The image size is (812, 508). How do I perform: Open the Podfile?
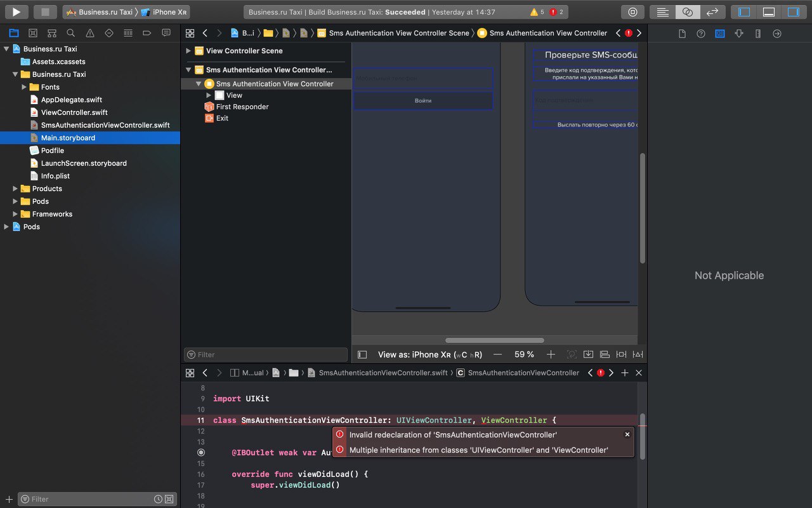pos(52,150)
